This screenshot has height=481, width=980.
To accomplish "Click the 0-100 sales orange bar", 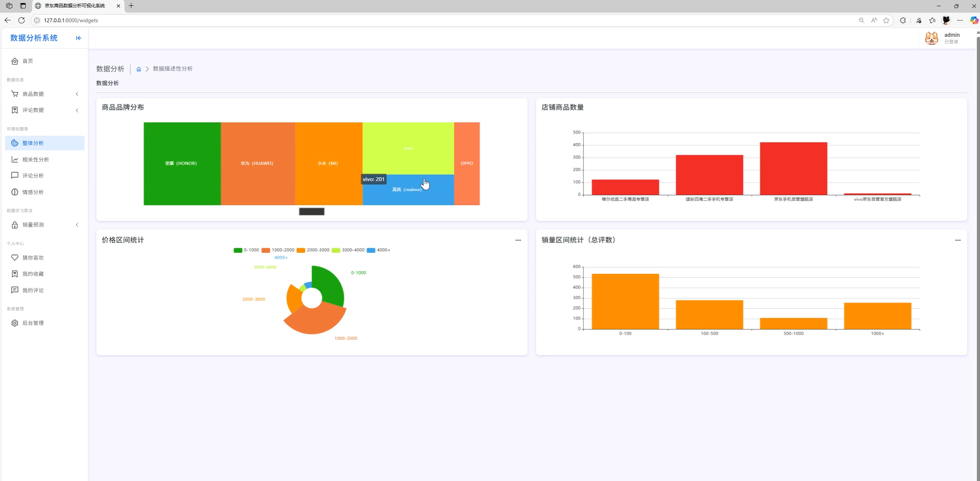I will point(625,301).
